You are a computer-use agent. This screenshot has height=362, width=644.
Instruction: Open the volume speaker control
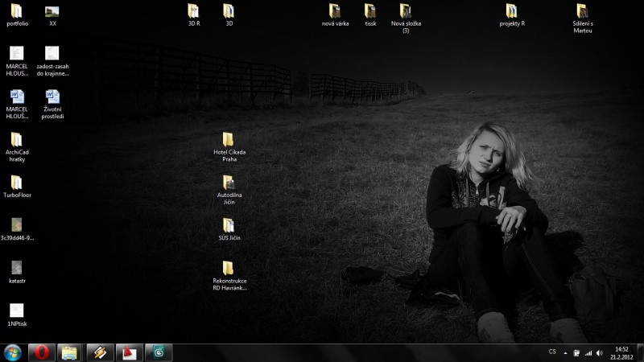(600, 352)
